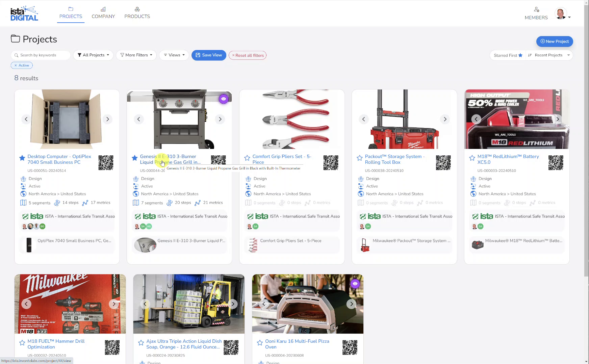
Task: Click ISTA organization logo on Pliers Set card
Action: pyautogui.click(x=258, y=216)
